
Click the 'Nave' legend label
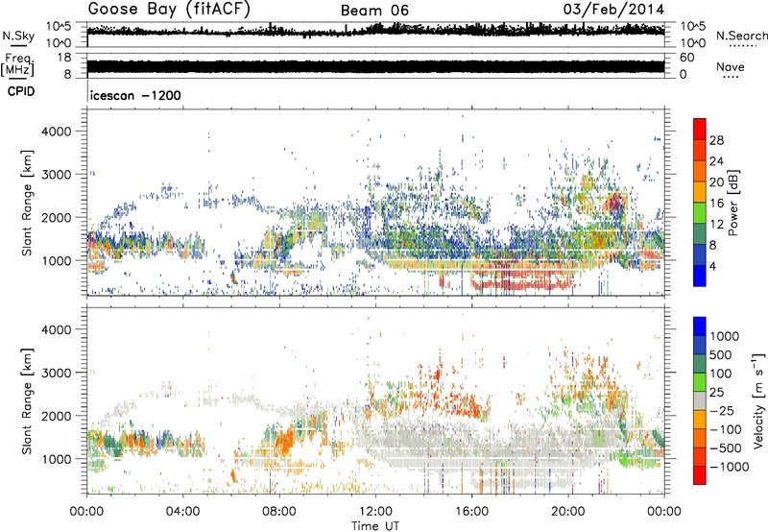[731, 67]
